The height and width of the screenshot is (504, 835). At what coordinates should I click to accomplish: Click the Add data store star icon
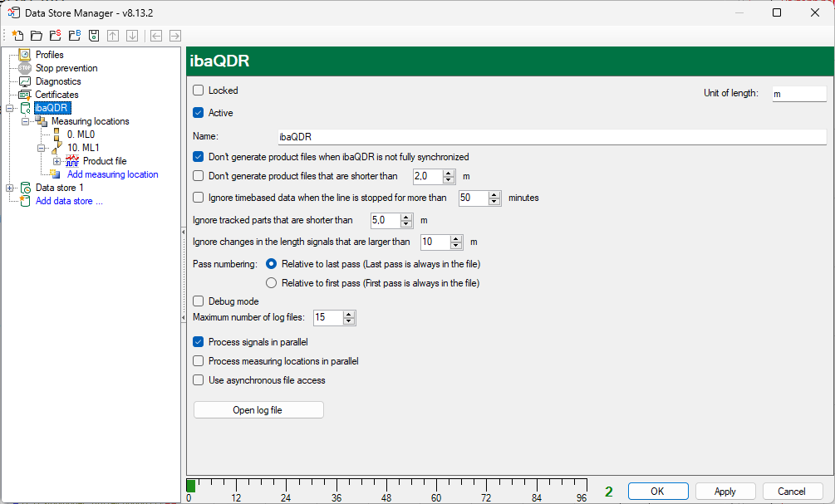pos(24,201)
